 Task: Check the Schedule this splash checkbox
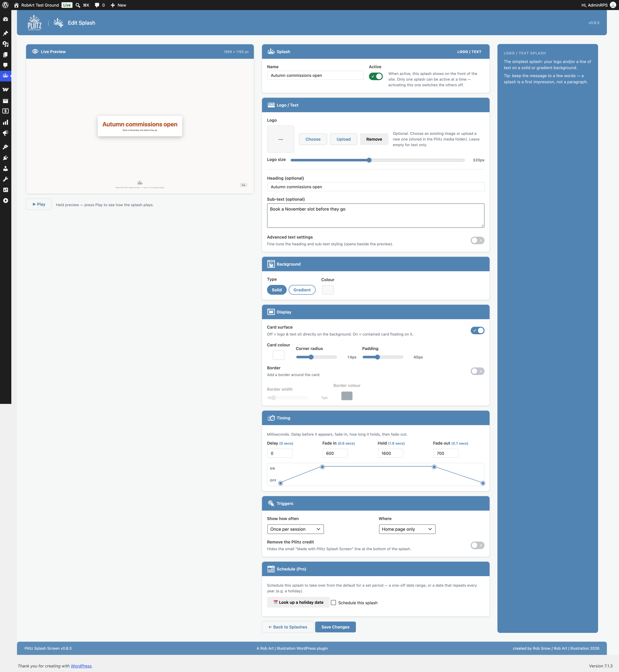point(333,602)
